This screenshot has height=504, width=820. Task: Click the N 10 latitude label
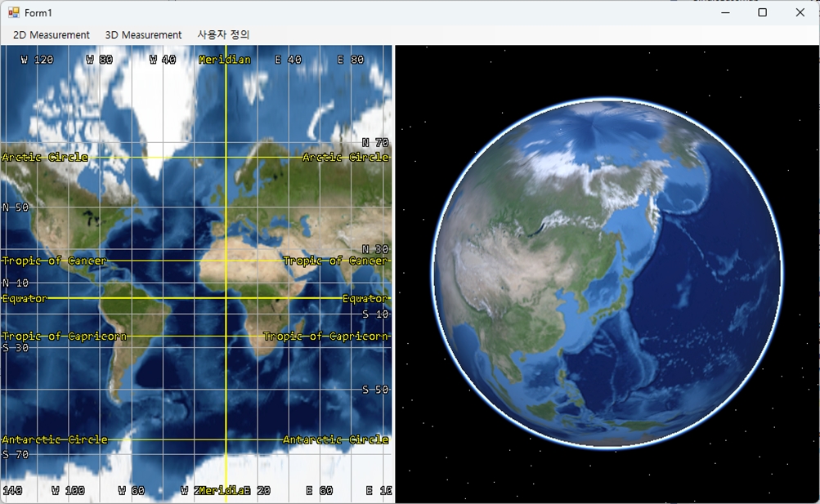point(16,283)
